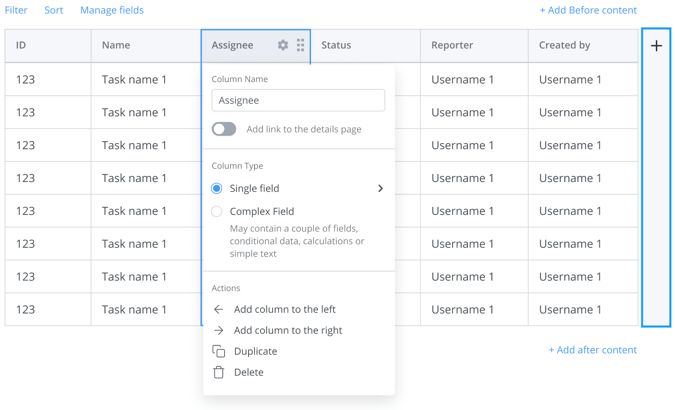Viewport: 675px width, 410px height.
Task: Click the plus icon to add column
Action: tap(656, 46)
